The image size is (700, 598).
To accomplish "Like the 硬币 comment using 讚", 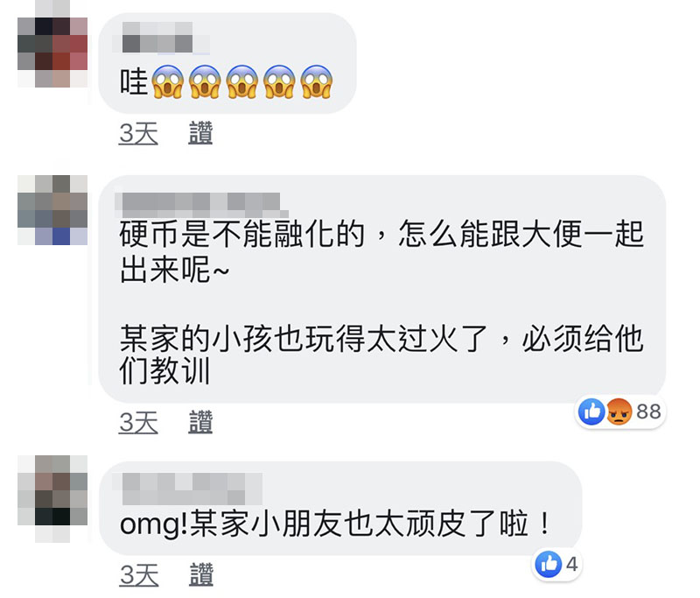I will [x=200, y=422].
